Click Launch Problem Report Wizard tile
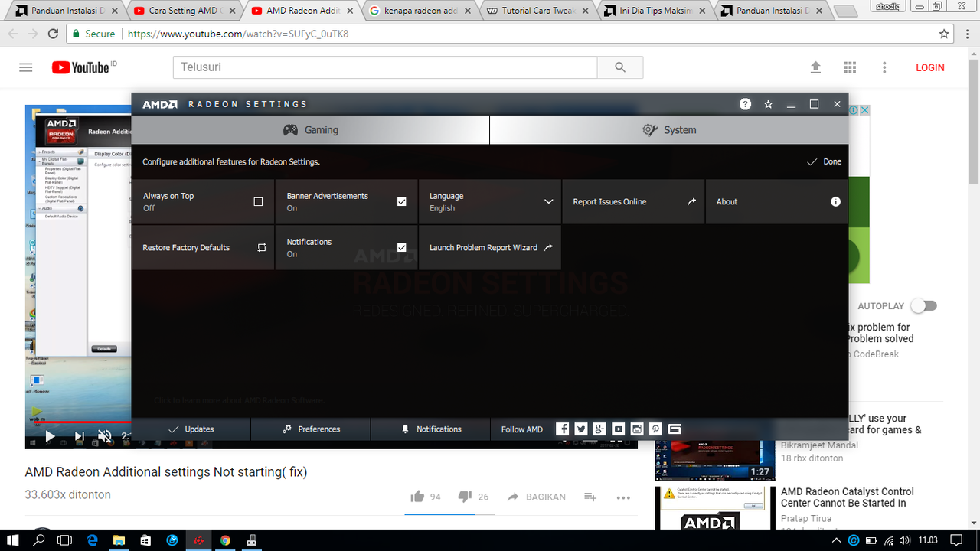 click(490, 248)
